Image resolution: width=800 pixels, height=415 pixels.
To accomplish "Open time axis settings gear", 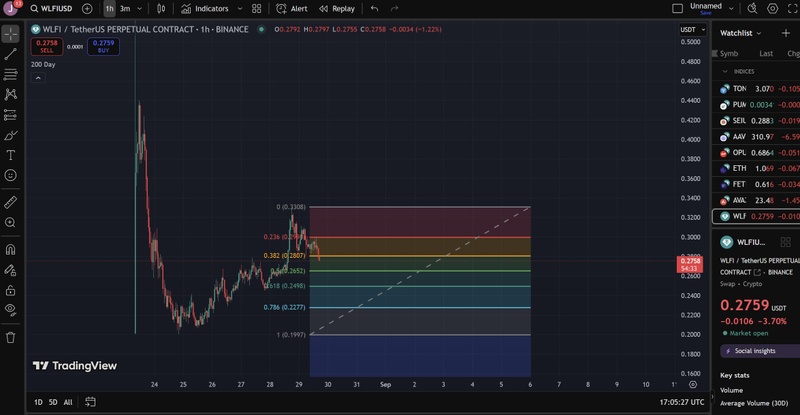I will (x=692, y=385).
